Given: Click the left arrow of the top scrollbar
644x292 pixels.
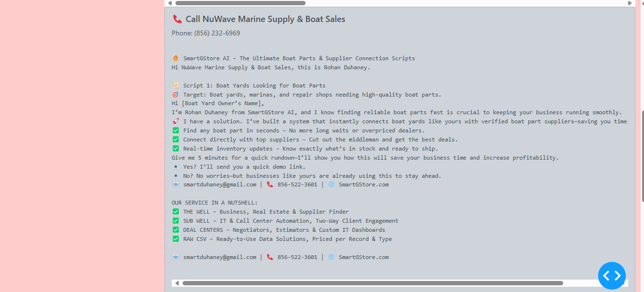Looking at the screenshot, I should (x=170, y=3).
